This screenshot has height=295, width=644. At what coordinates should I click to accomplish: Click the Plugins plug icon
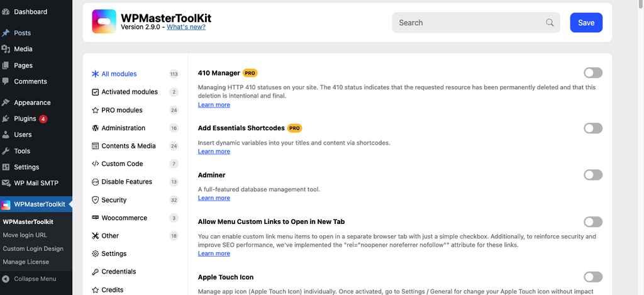[6, 119]
